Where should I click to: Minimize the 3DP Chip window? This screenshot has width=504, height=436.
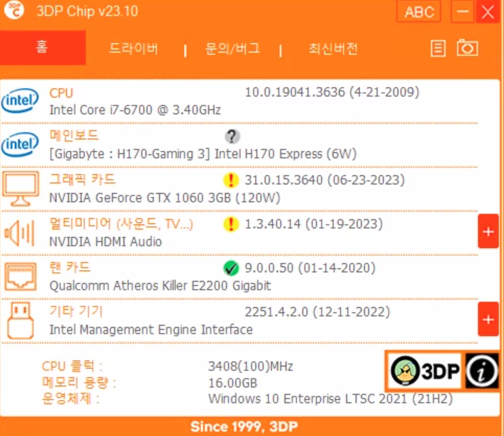[x=462, y=11]
